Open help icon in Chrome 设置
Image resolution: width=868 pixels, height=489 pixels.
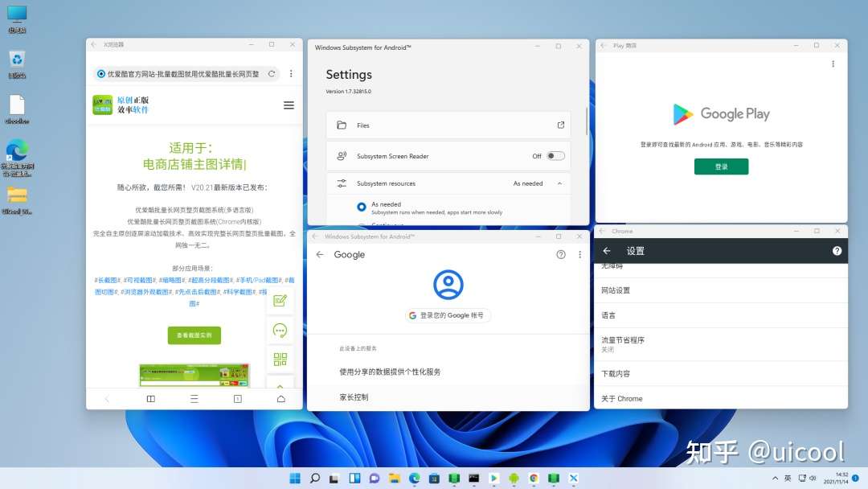click(837, 251)
